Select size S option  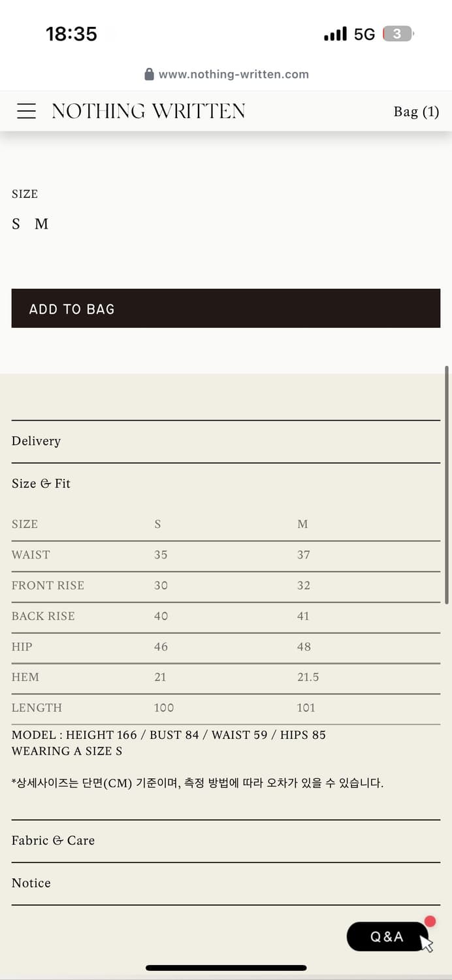(16, 224)
